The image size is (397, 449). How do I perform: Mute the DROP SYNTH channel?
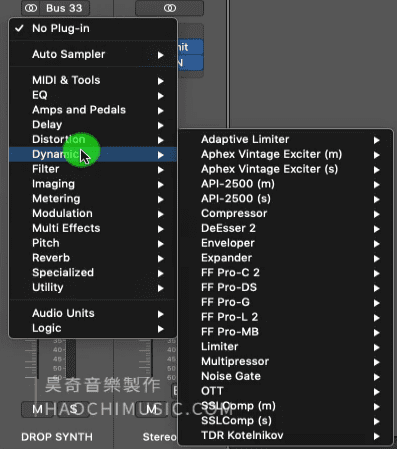[x=37, y=409]
